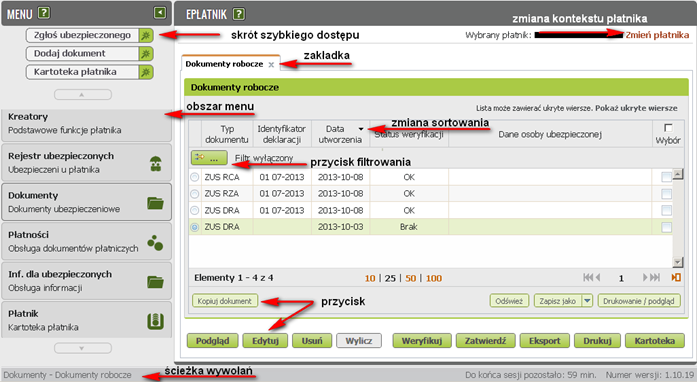Open the filter button with dots
Screen dimensions: 697x382
click(209, 157)
